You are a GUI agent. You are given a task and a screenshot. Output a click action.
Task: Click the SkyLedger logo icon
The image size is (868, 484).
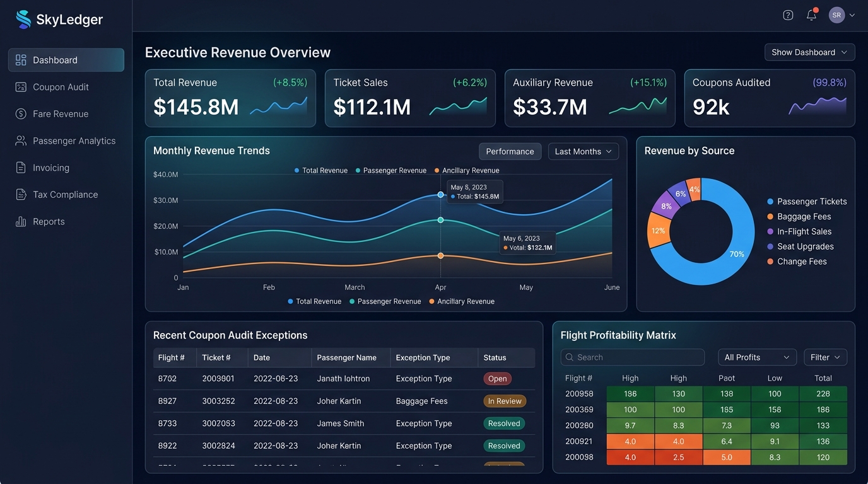(23, 20)
